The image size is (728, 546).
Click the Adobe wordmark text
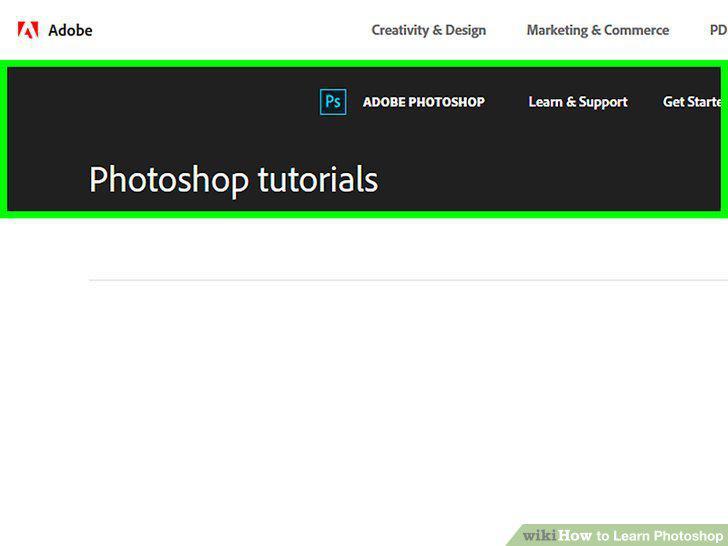pyautogui.click(x=70, y=31)
